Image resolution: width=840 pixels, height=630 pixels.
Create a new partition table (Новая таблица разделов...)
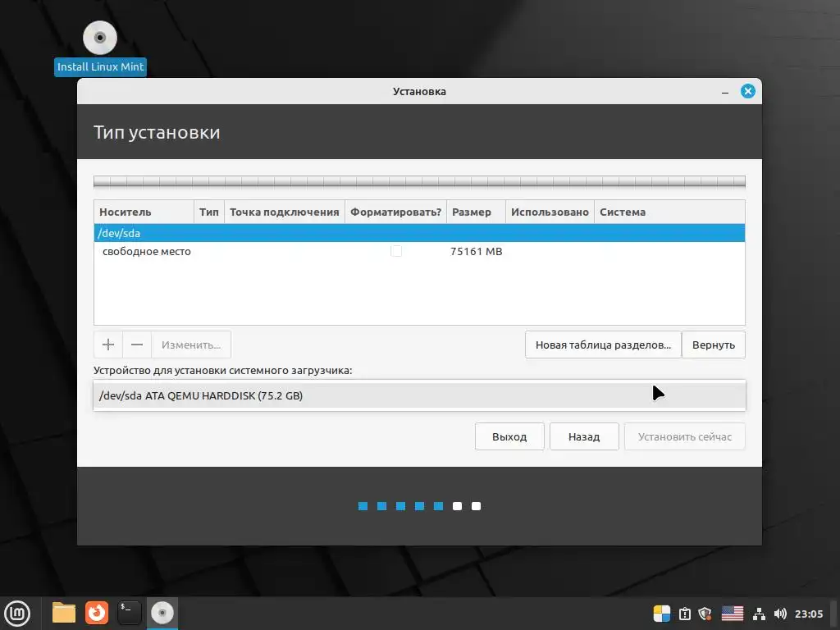coord(603,345)
